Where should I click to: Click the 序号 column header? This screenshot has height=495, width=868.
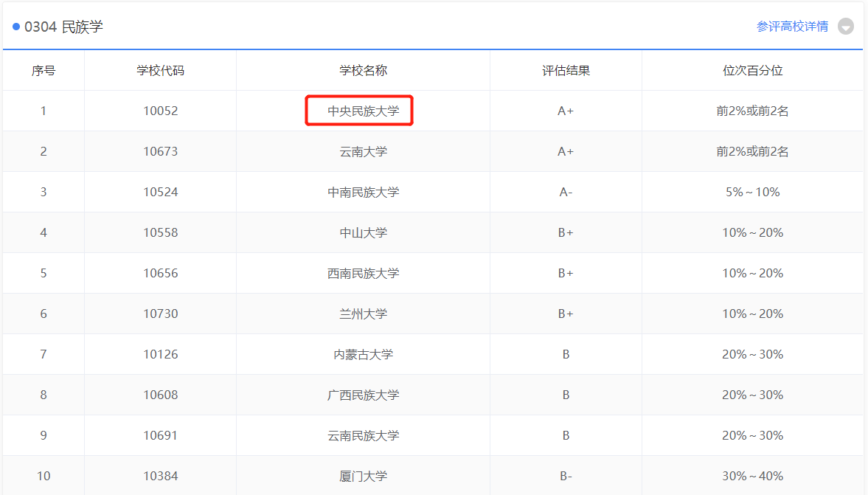click(44, 71)
